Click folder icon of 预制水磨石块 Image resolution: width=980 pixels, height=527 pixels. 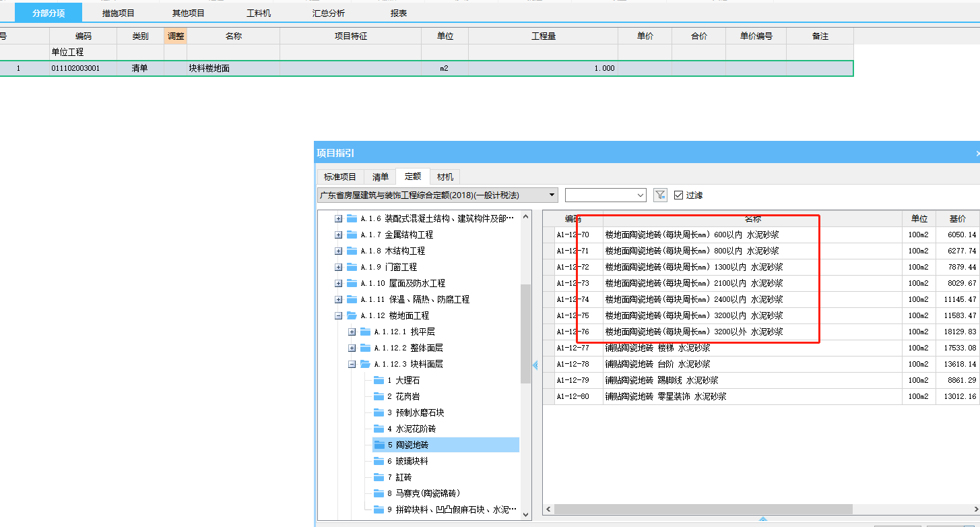point(379,412)
